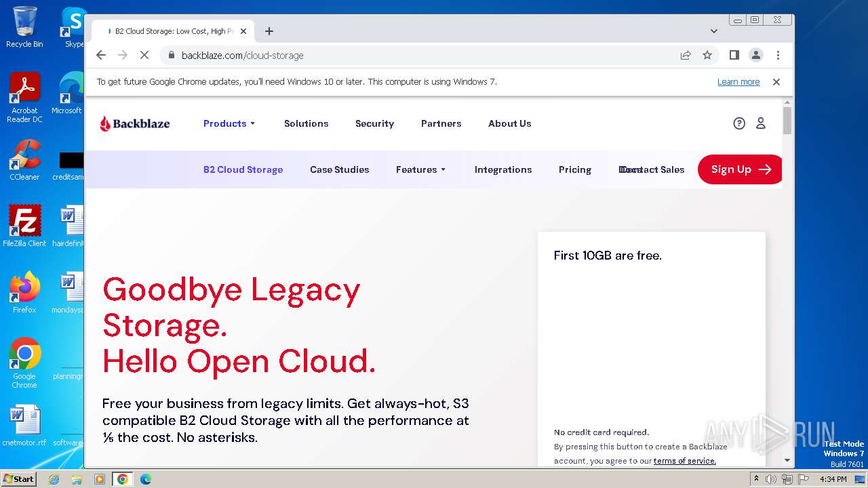Viewport: 868px width, 488px height.
Task: Open cnetmotor.rtf document on desktop
Action: point(24,426)
